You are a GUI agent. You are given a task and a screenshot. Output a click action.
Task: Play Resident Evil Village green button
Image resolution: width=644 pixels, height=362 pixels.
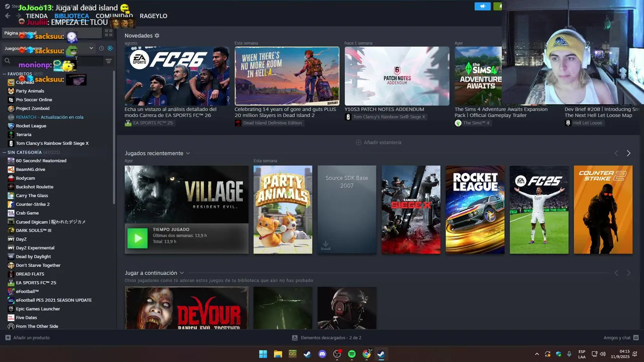[137, 238]
